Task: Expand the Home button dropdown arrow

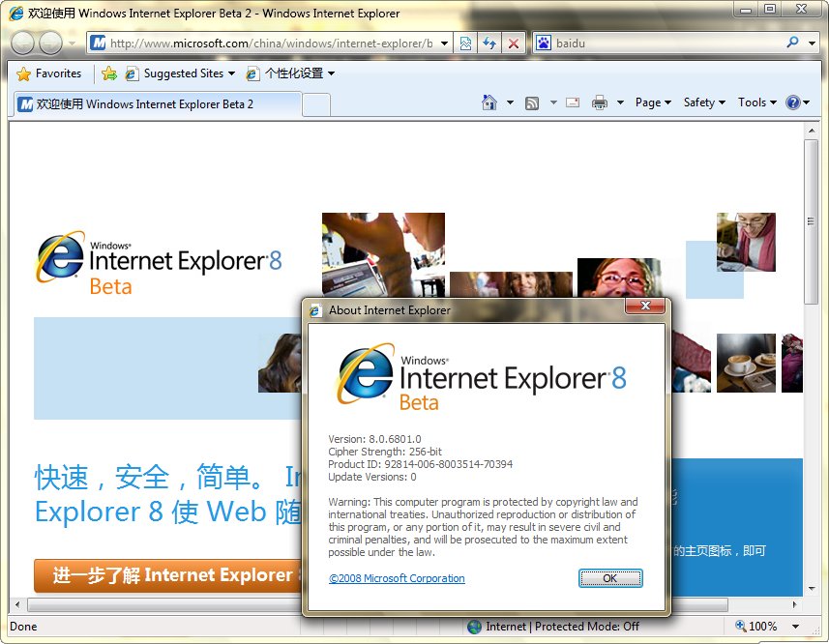Action: 510,102
